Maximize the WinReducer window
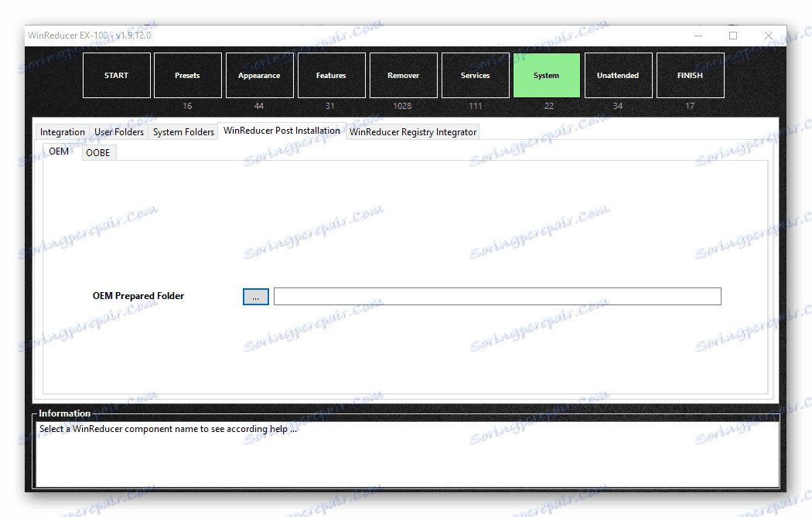This screenshot has height=517, width=812. coord(733,36)
